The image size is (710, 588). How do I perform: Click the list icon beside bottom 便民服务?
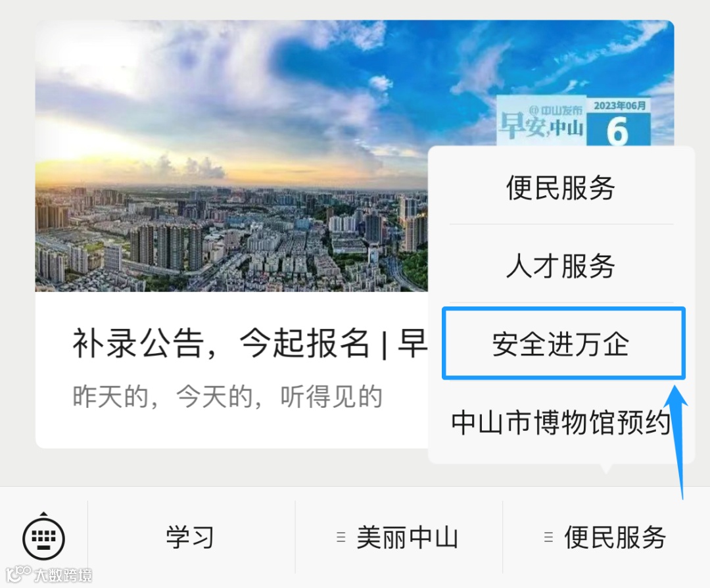point(548,537)
